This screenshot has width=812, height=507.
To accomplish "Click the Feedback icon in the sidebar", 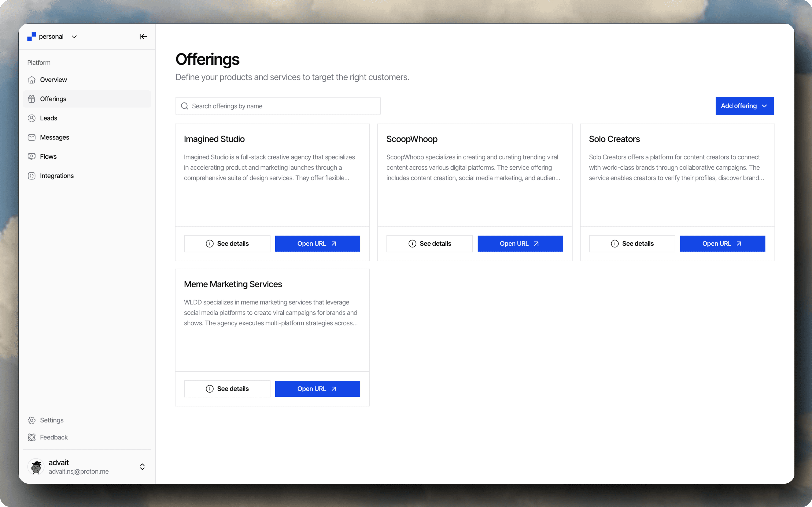I will pos(32,437).
